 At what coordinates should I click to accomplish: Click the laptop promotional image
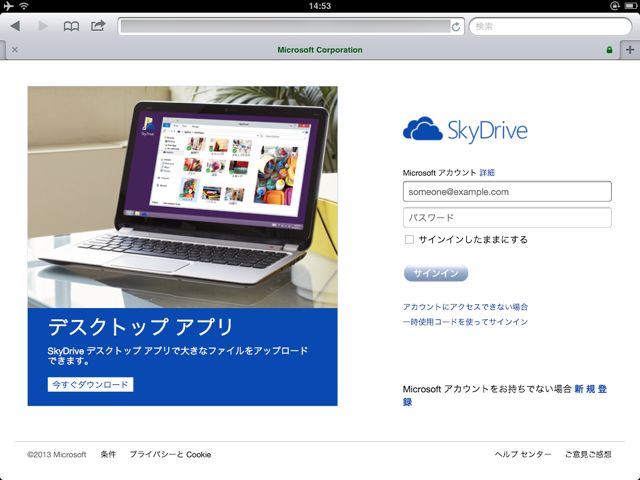click(x=182, y=197)
